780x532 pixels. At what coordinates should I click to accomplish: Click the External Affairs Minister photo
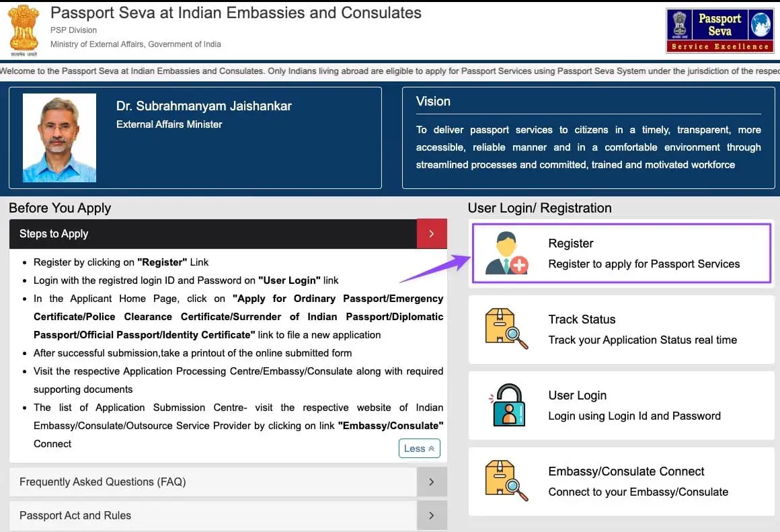(59, 138)
